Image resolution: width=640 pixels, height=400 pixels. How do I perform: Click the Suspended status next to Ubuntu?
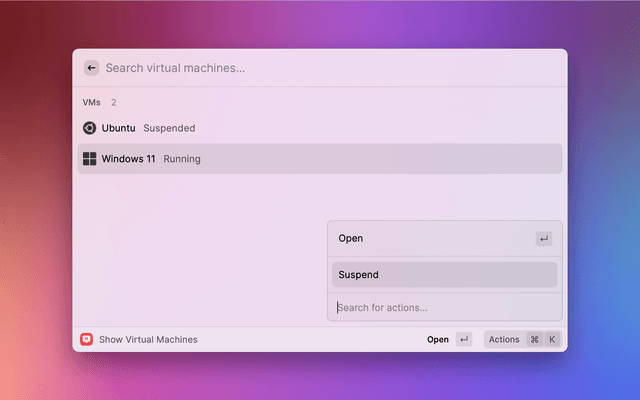169,128
